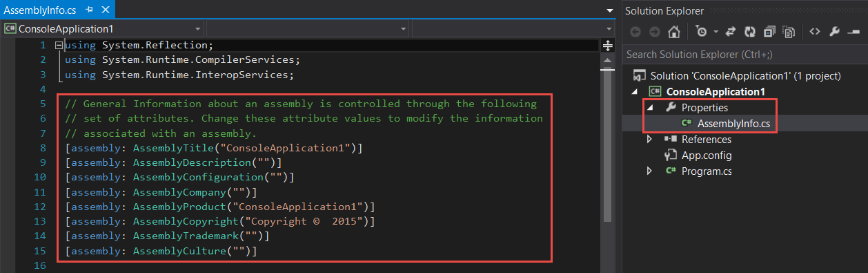Select App.config in Solution Explorer

point(707,156)
